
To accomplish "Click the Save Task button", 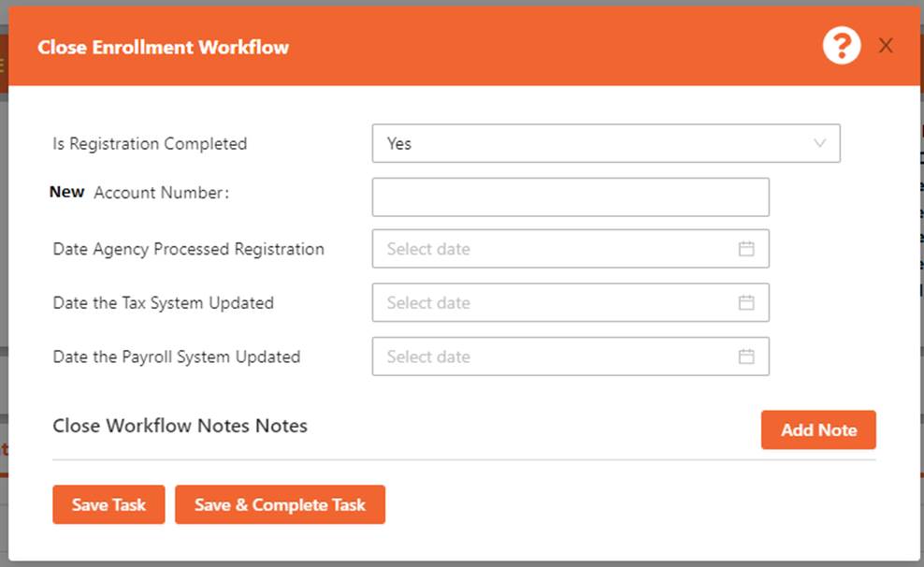I will 108,505.
